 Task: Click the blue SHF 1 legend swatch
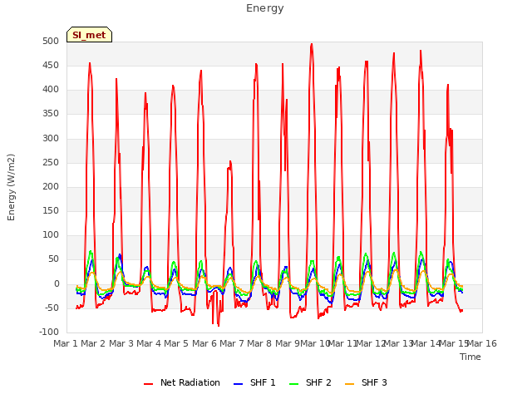coord(239,384)
